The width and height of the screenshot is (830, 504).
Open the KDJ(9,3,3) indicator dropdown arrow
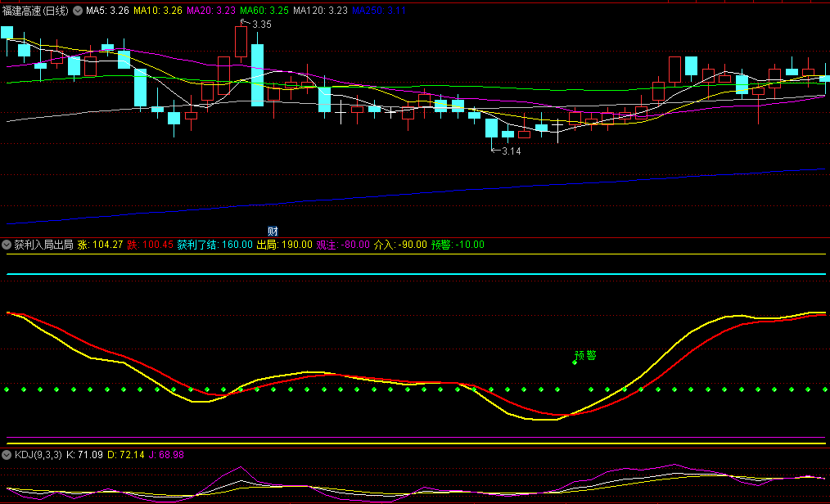pos(7,455)
